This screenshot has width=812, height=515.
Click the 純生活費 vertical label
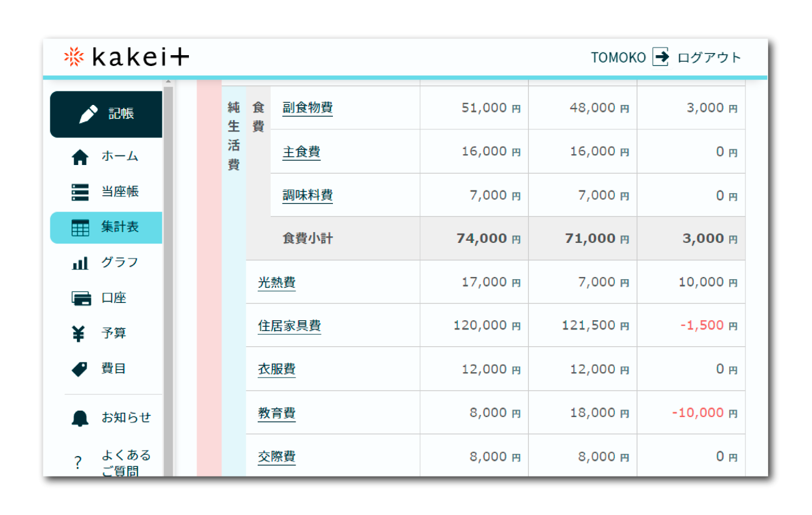[234, 136]
